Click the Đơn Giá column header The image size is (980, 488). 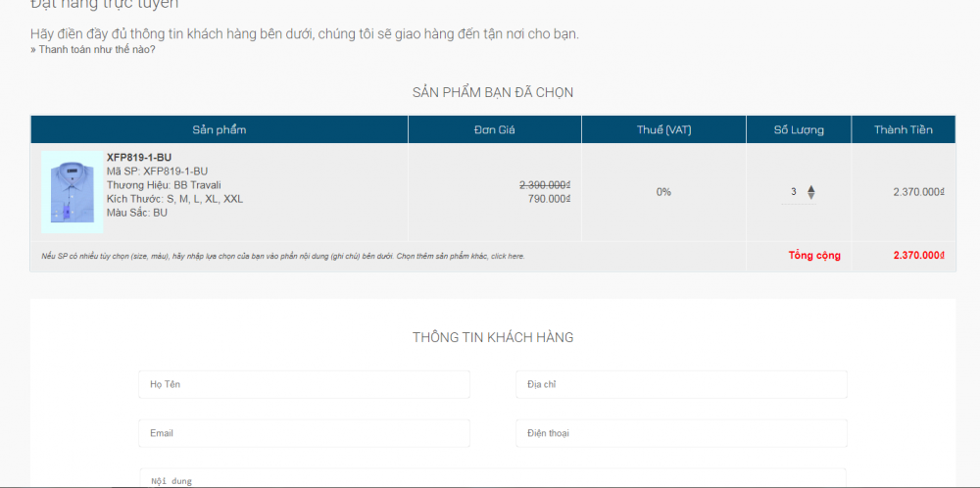click(x=494, y=130)
